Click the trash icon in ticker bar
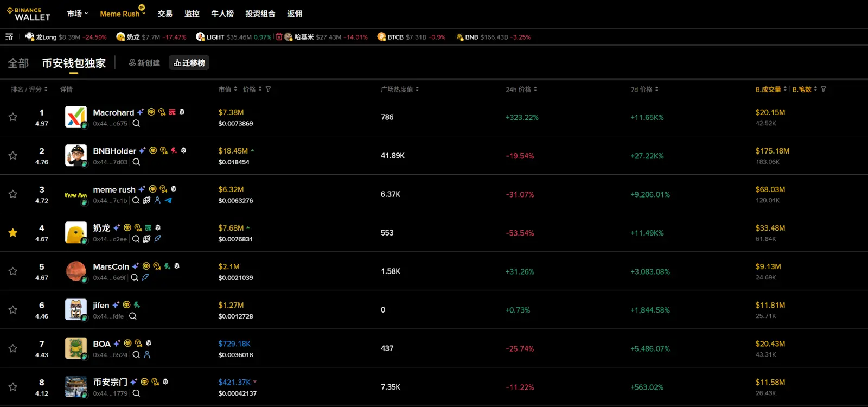Screen dimensions: 868x407 point(279,37)
